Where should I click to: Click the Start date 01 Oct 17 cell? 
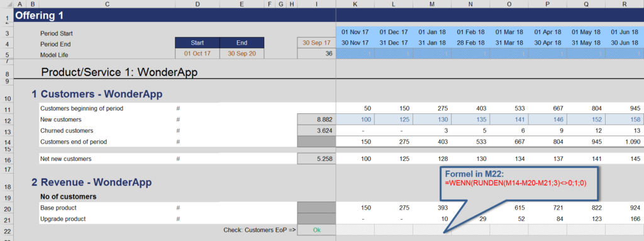pyautogui.click(x=197, y=54)
